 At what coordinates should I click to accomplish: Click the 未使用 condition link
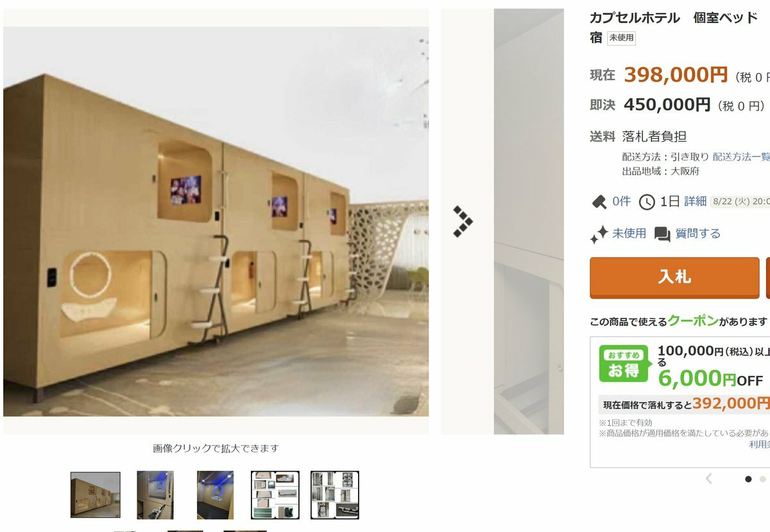(x=629, y=234)
